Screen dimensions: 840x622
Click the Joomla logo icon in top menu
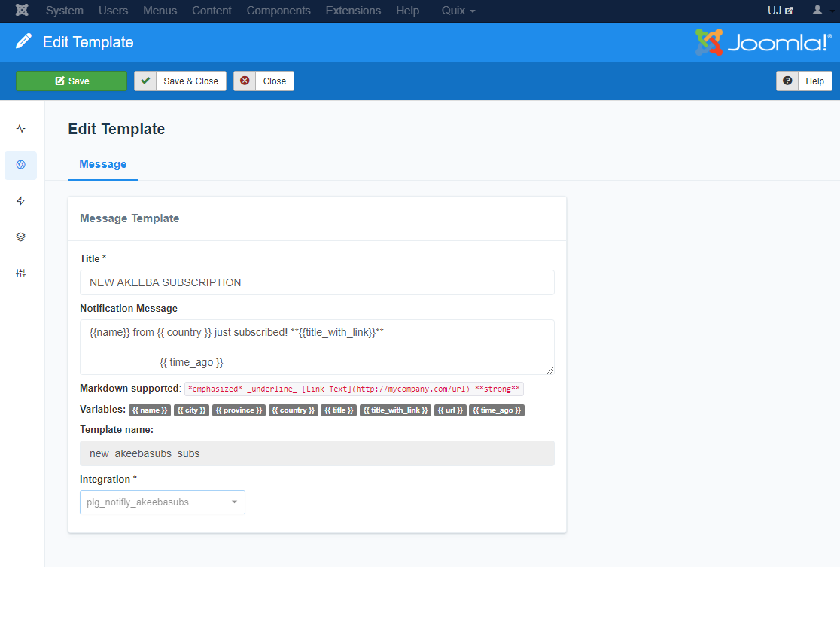tap(22, 11)
